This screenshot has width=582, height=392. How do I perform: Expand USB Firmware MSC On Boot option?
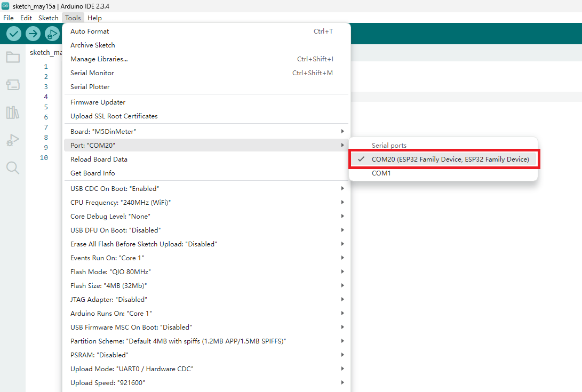206,327
